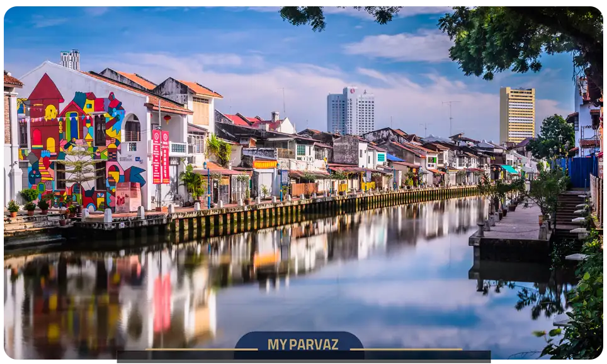Click the teal awning on the distant shophouse

pyautogui.click(x=509, y=169)
